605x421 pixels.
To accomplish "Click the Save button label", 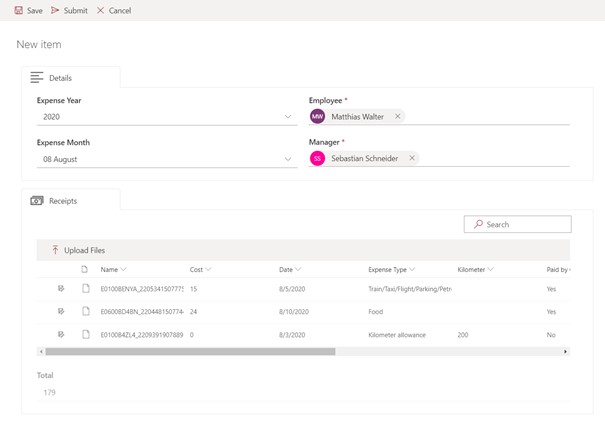I will click(x=35, y=11).
